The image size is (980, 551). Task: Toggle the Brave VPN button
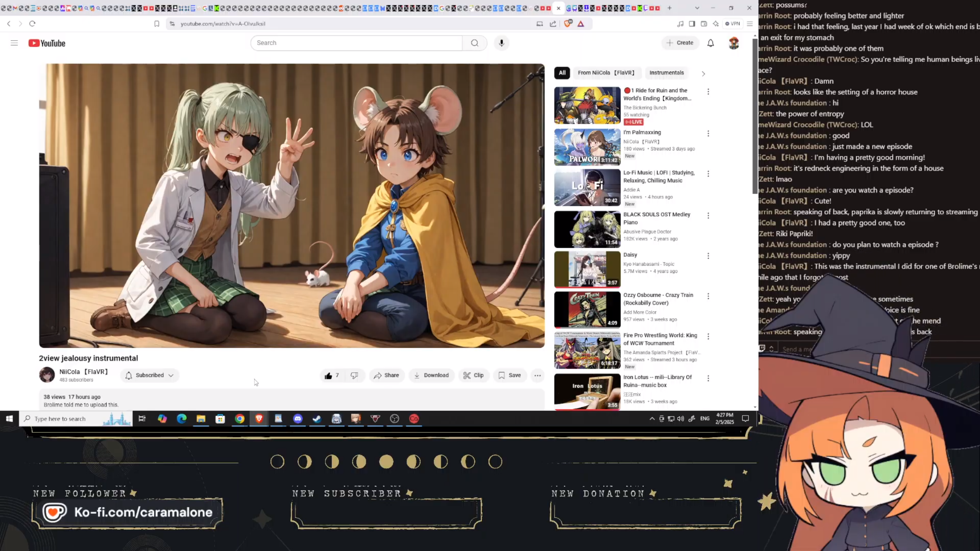click(732, 24)
